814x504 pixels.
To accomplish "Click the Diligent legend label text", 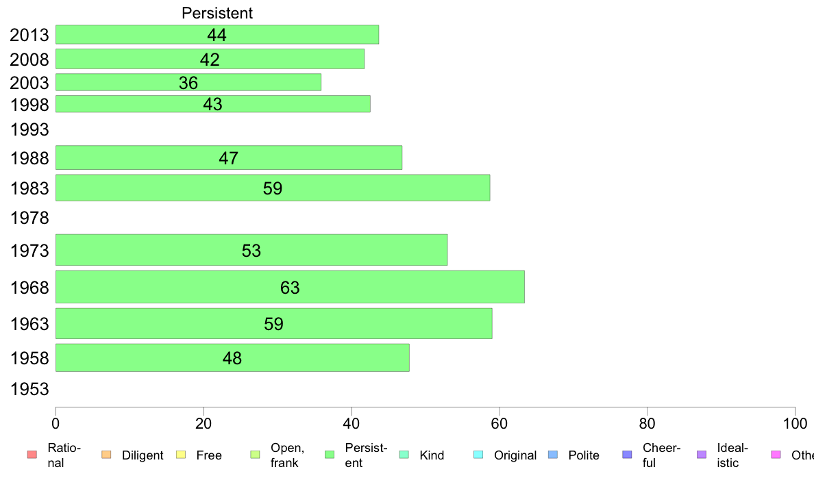I will [x=143, y=455].
